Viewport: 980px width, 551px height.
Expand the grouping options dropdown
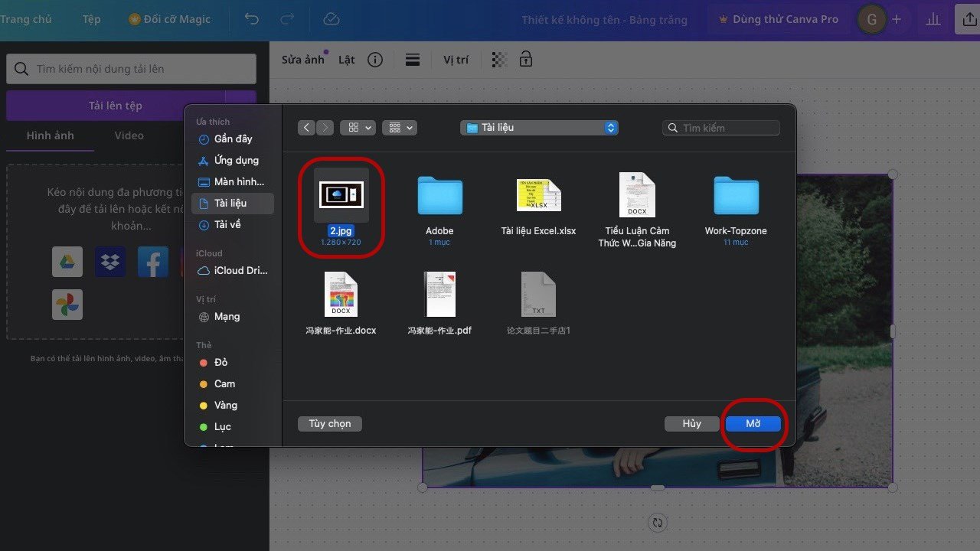pyautogui.click(x=399, y=128)
